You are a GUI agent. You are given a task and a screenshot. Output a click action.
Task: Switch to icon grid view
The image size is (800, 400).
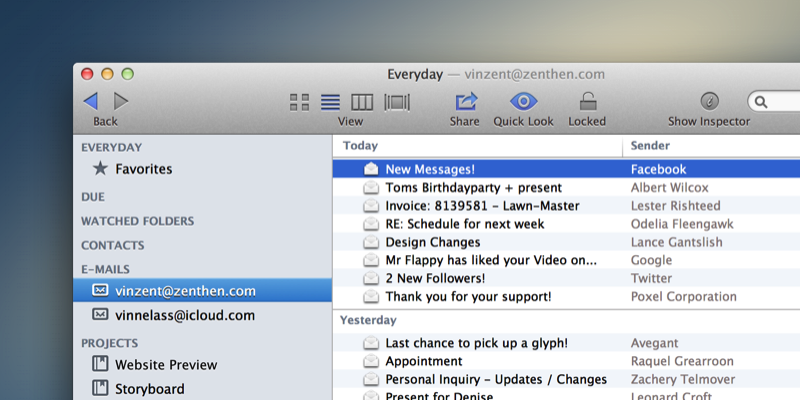[x=299, y=102]
